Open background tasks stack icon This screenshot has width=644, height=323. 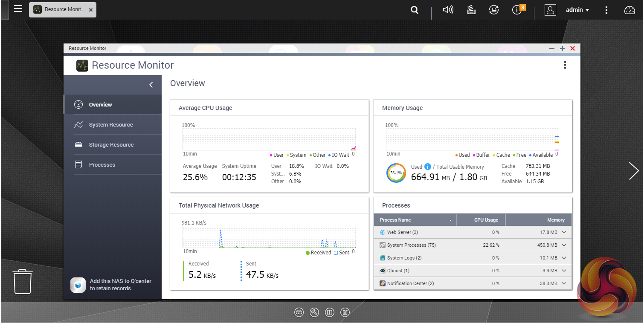pyautogui.click(x=471, y=10)
